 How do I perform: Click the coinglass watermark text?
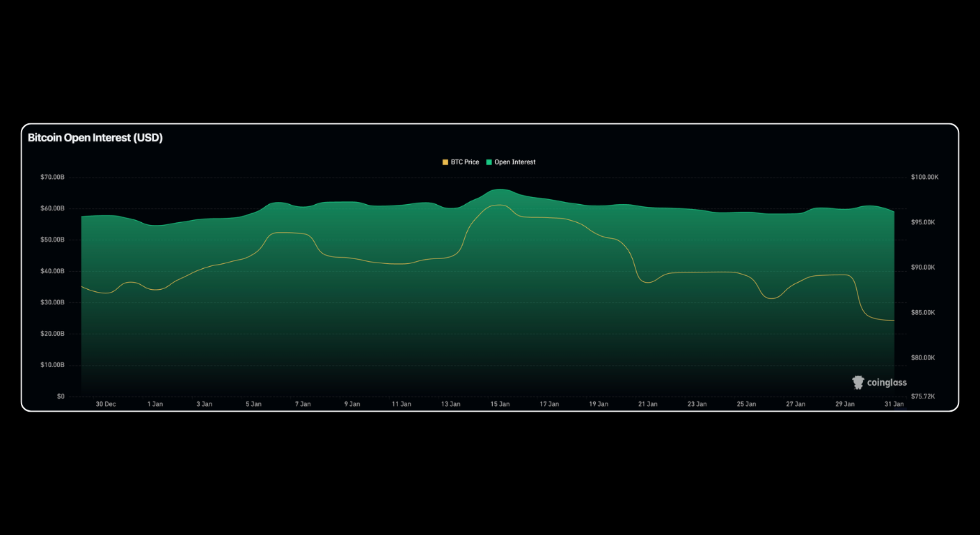[887, 382]
